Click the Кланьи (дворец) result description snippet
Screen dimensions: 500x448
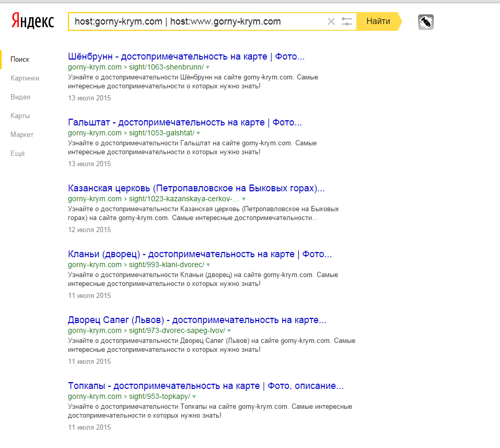coord(203,279)
